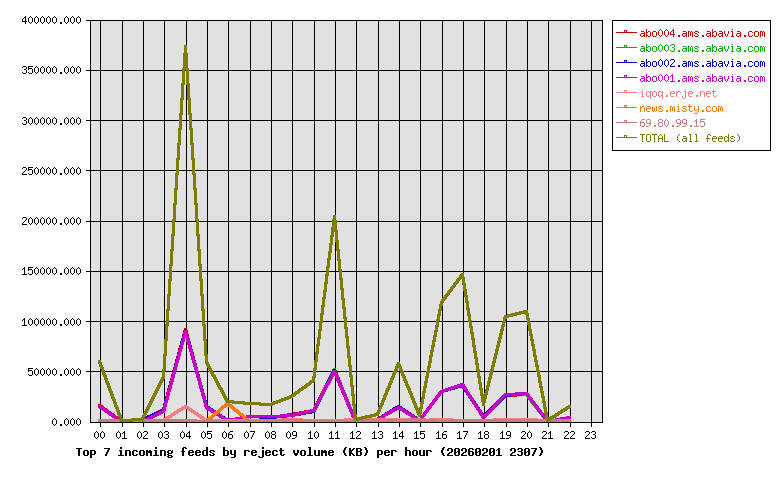Click hour label 06 on x-axis
Viewport: 780px width, 480px height.
click(228, 435)
